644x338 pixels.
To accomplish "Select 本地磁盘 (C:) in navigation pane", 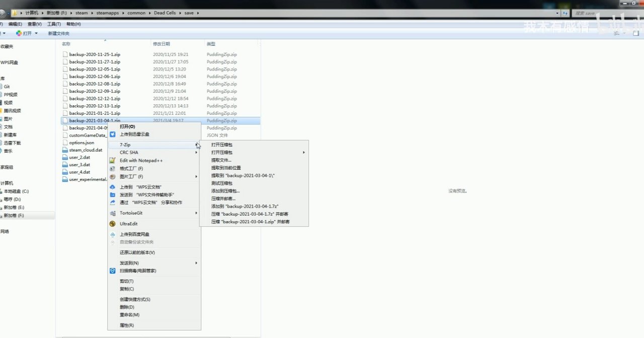I will click(17, 191).
